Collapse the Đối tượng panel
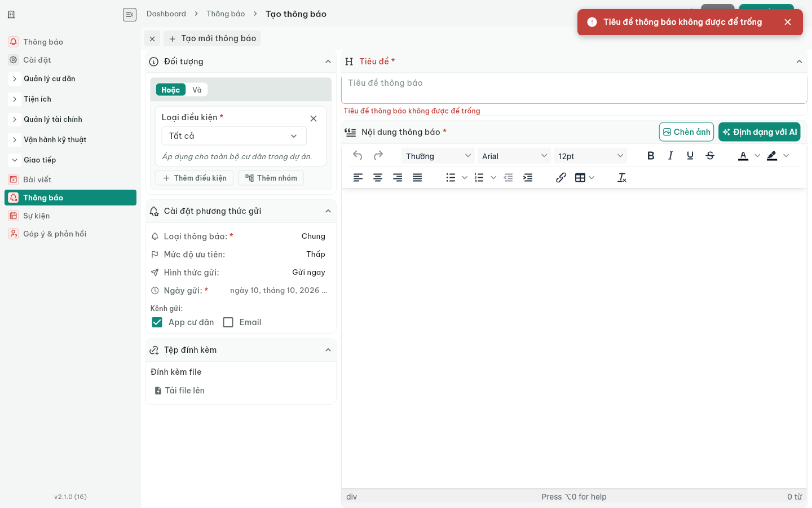Image resolution: width=812 pixels, height=508 pixels. pyautogui.click(x=328, y=62)
